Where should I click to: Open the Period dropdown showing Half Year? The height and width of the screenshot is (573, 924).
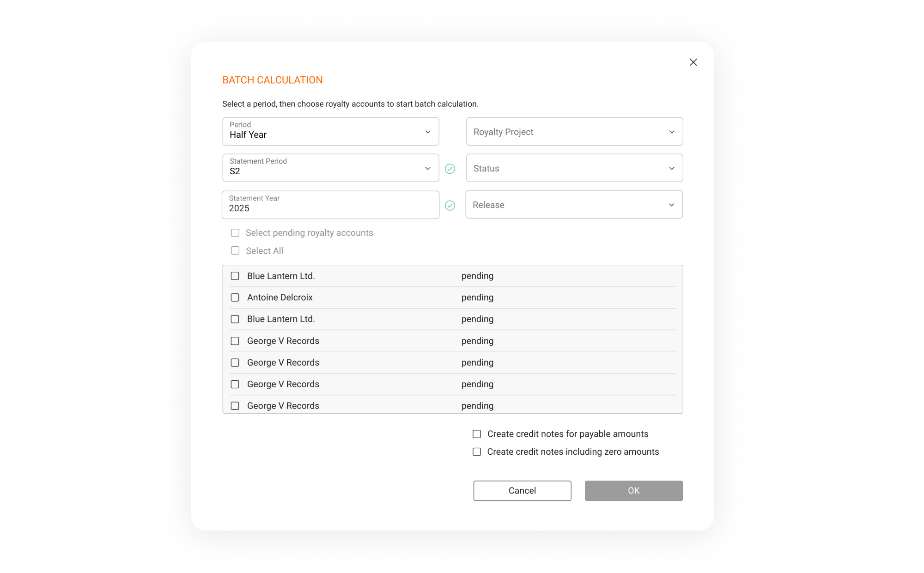tap(330, 131)
